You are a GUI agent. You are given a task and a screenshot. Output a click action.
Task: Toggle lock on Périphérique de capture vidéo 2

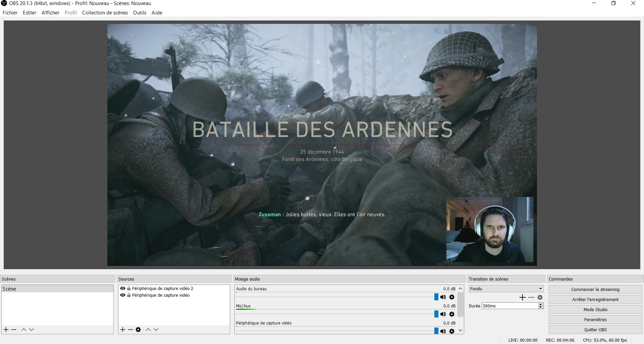point(129,288)
